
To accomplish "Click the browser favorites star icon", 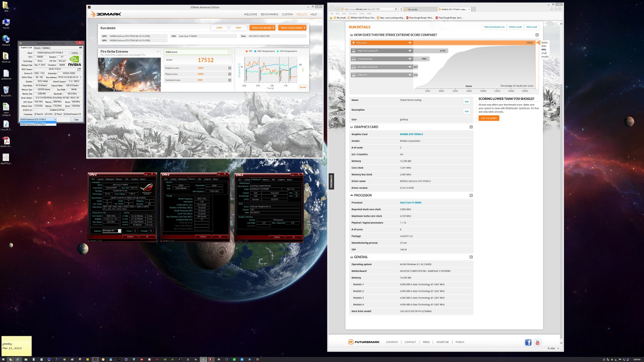I will pyautogui.click(x=556, y=9).
